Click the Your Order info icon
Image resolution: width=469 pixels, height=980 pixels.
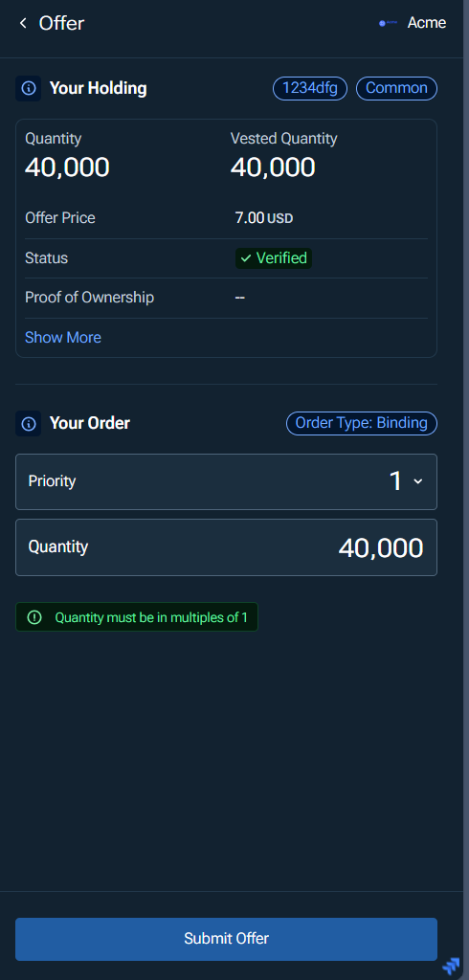tap(28, 423)
